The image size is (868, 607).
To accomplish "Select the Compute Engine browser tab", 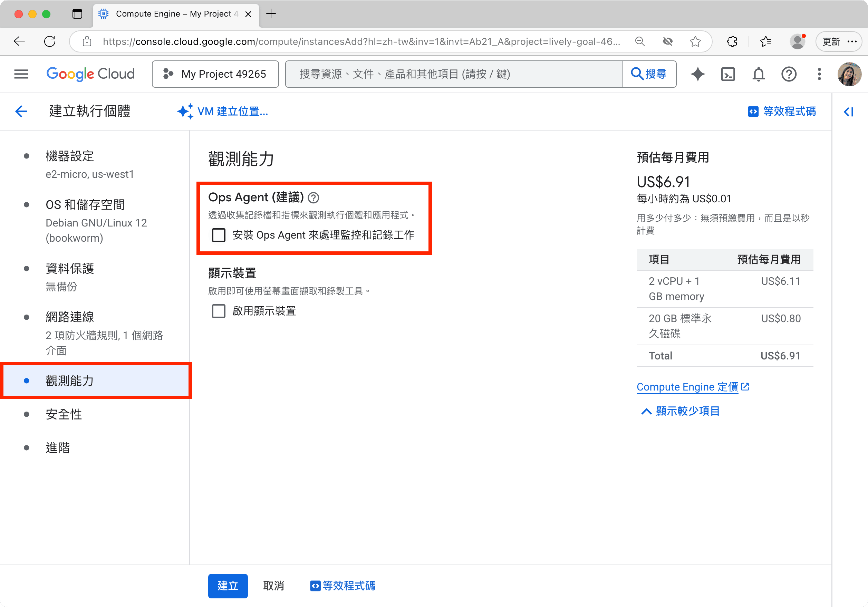I will tap(176, 14).
